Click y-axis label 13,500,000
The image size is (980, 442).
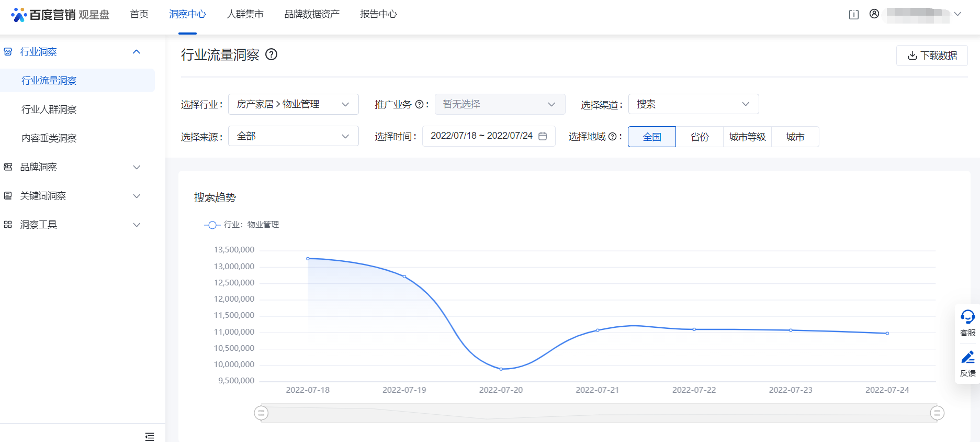pyautogui.click(x=234, y=250)
